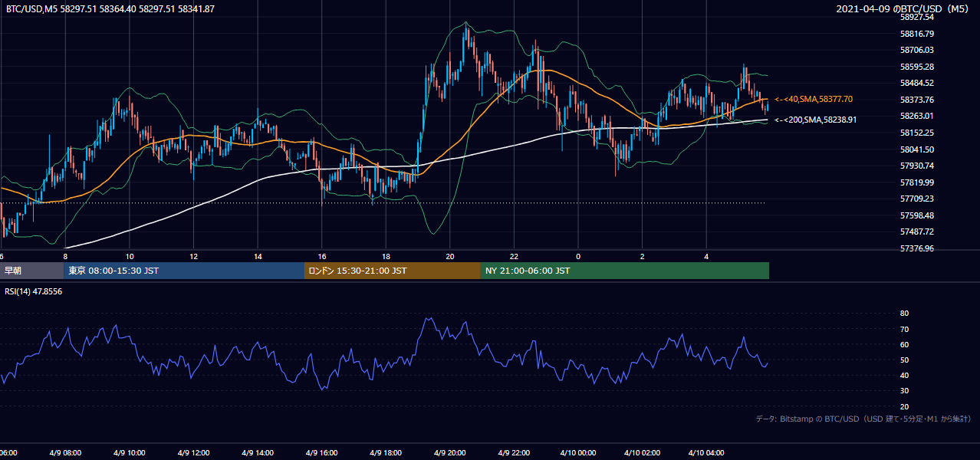Click the 4/9 08:00 time axis label
The image size is (980, 460).
coord(65,453)
